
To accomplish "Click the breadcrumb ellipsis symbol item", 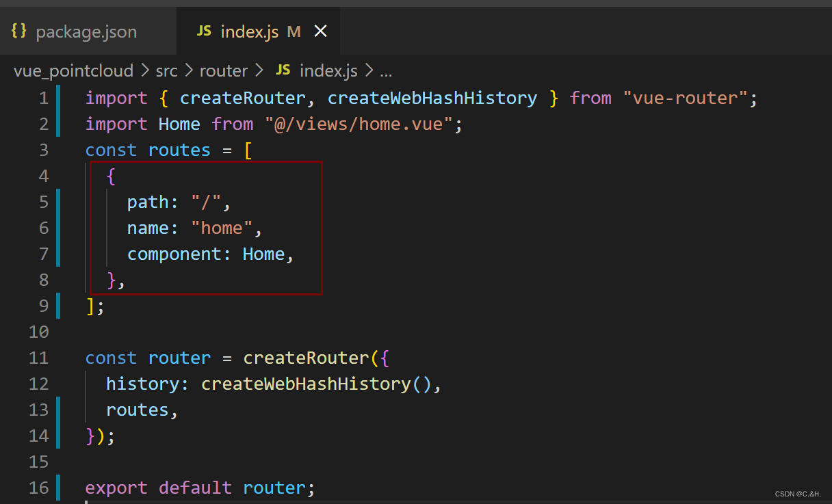I will point(386,71).
